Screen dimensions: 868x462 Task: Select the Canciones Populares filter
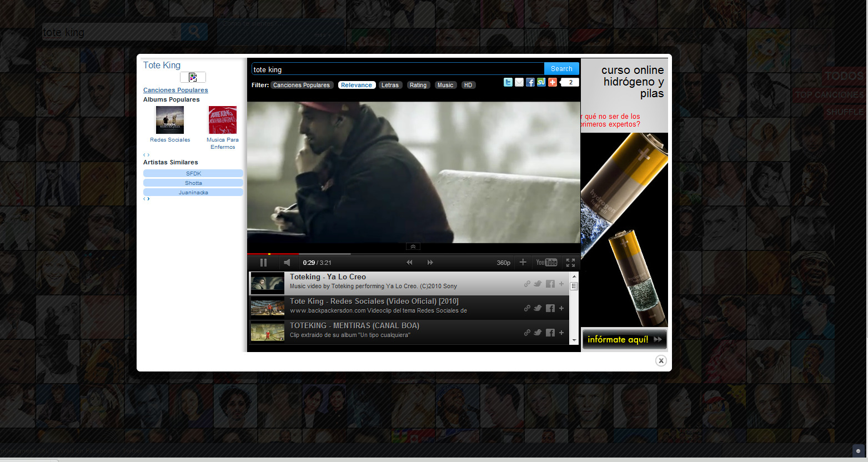302,85
